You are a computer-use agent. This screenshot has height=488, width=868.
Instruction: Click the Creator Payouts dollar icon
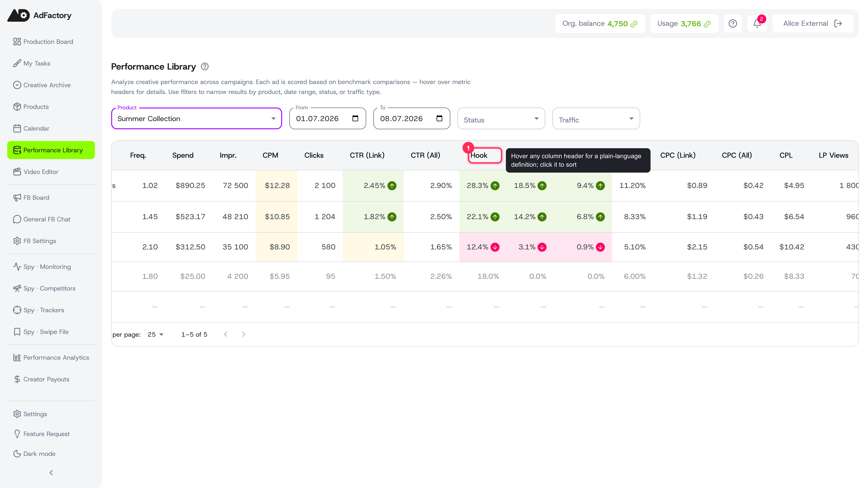17,379
